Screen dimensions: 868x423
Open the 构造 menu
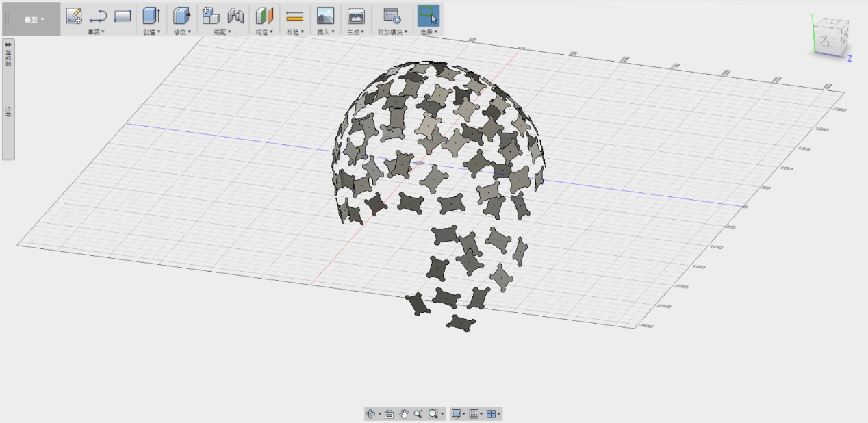tap(264, 32)
